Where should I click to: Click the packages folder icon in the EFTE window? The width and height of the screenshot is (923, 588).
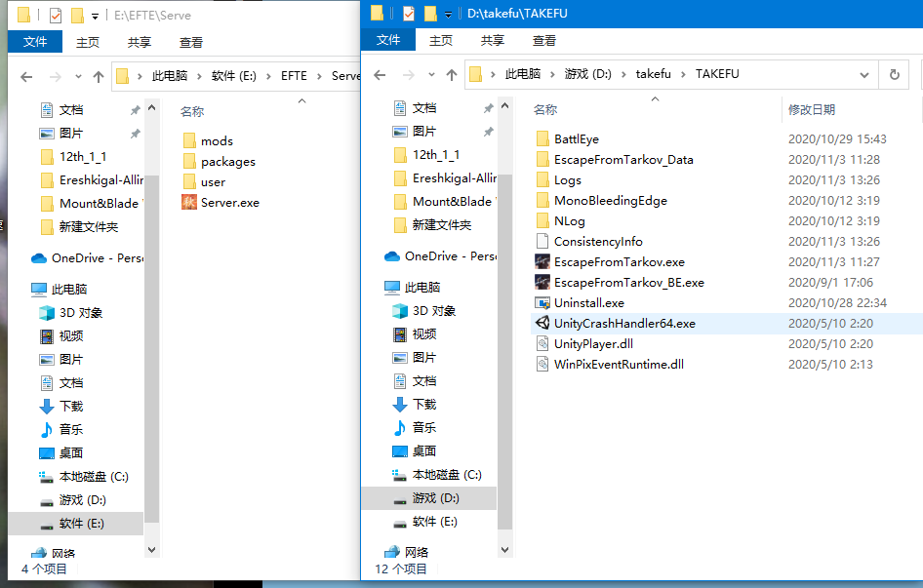[x=189, y=161]
